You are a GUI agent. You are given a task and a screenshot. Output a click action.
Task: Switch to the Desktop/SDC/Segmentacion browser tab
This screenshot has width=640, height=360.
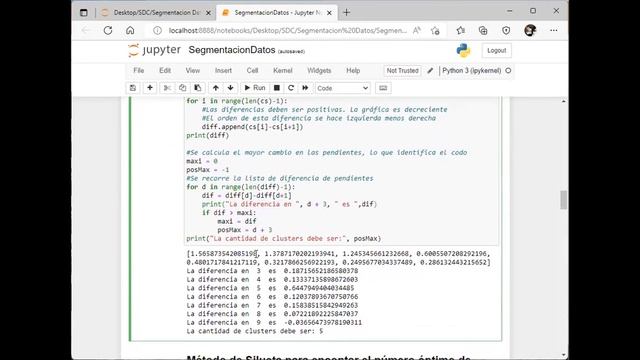(x=155, y=13)
